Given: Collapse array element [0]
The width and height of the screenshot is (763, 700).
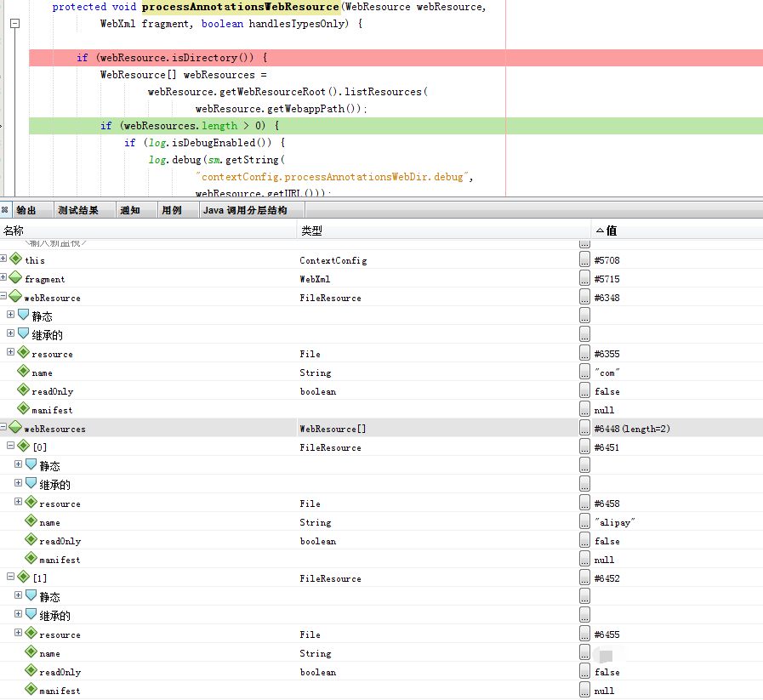Looking at the screenshot, I should [x=10, y=445].
